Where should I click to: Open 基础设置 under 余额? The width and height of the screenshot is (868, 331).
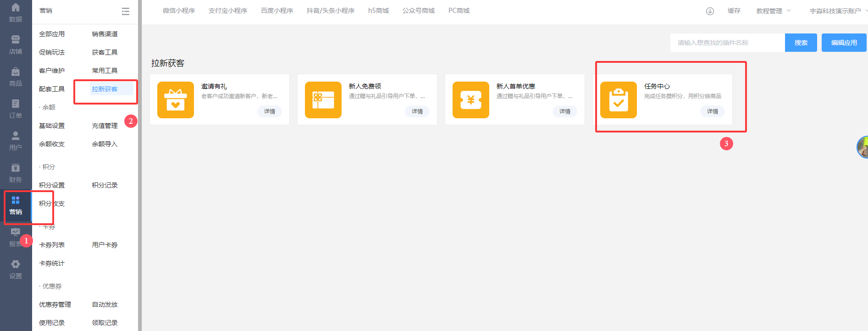pyautogui.click(x=52, y=126)
